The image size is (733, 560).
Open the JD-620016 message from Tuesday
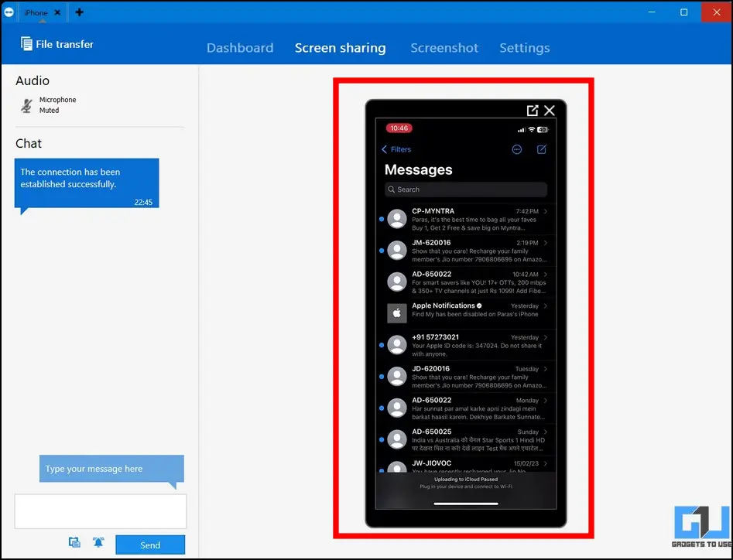point(466,377)
